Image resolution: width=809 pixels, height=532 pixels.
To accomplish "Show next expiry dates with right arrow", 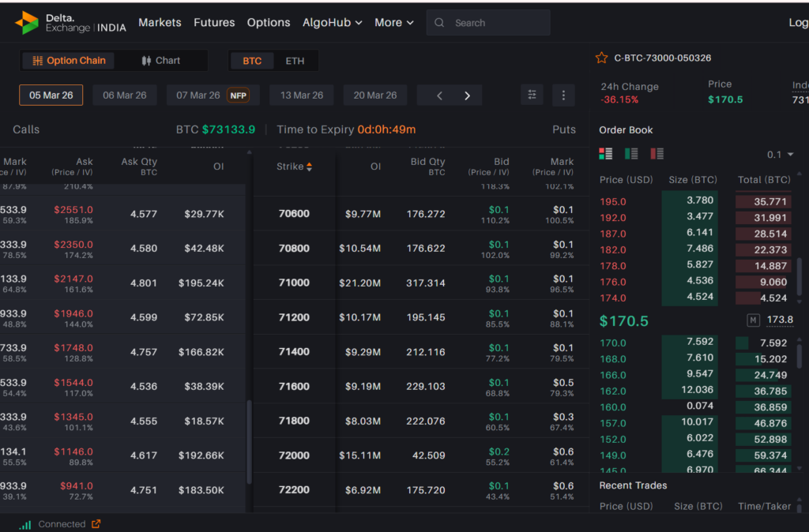I will coord(467,96).
